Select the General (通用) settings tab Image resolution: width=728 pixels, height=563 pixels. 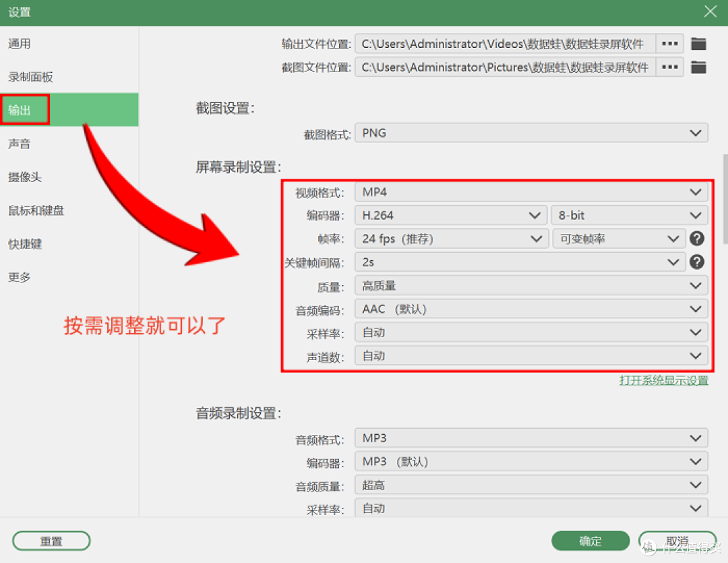(69, 44)
